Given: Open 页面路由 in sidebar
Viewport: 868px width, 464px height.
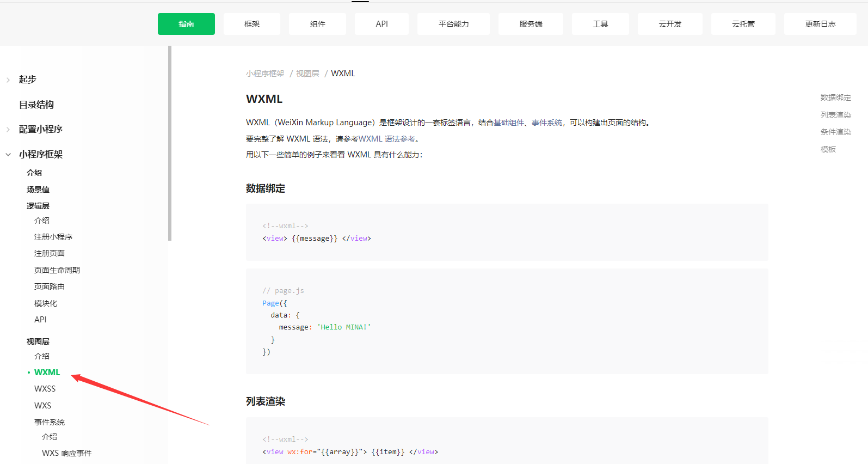Looking at the screenshot, I should [x=50, y=286].
